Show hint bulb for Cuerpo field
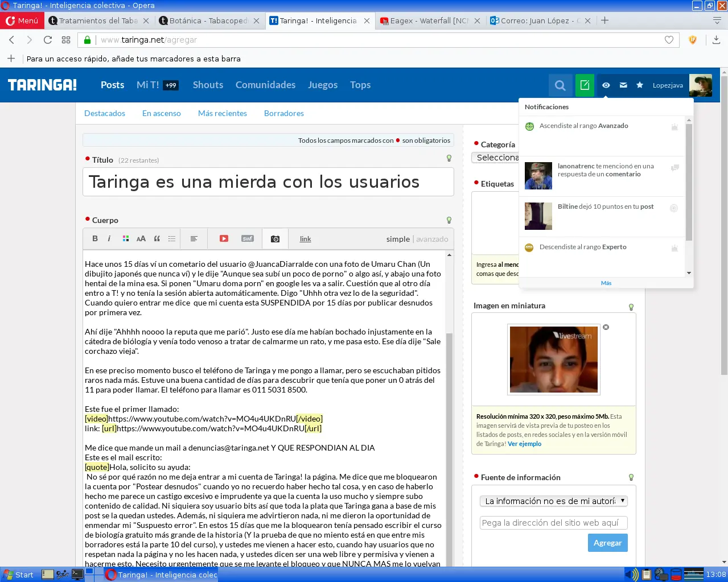This screenshot has height=582, width=728. point(449,220)
